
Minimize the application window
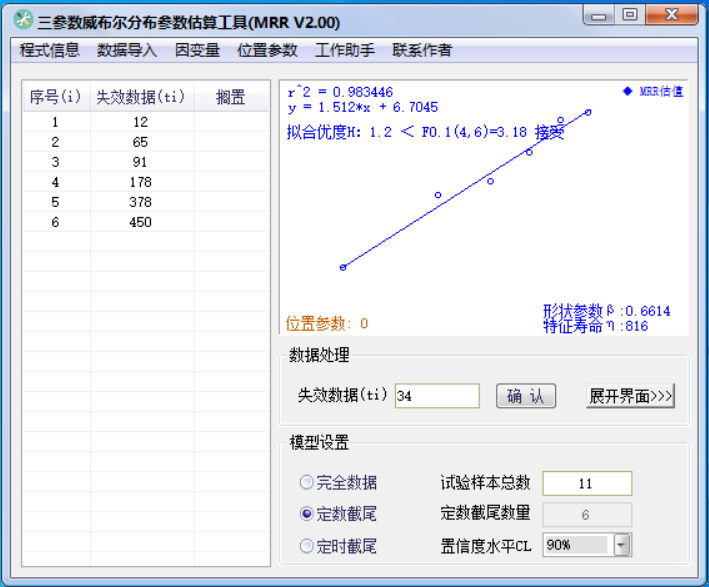[599, 15]
